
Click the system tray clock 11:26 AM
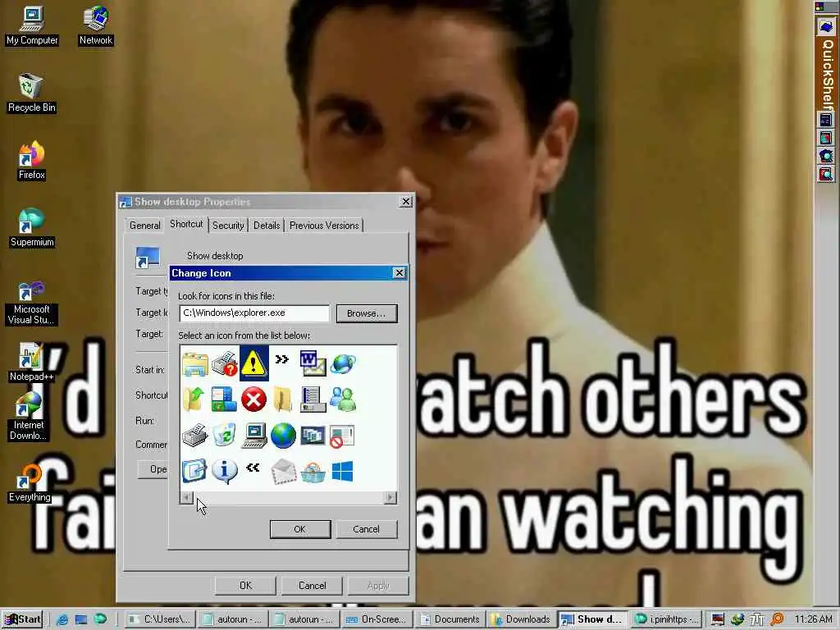pos(813,619)
